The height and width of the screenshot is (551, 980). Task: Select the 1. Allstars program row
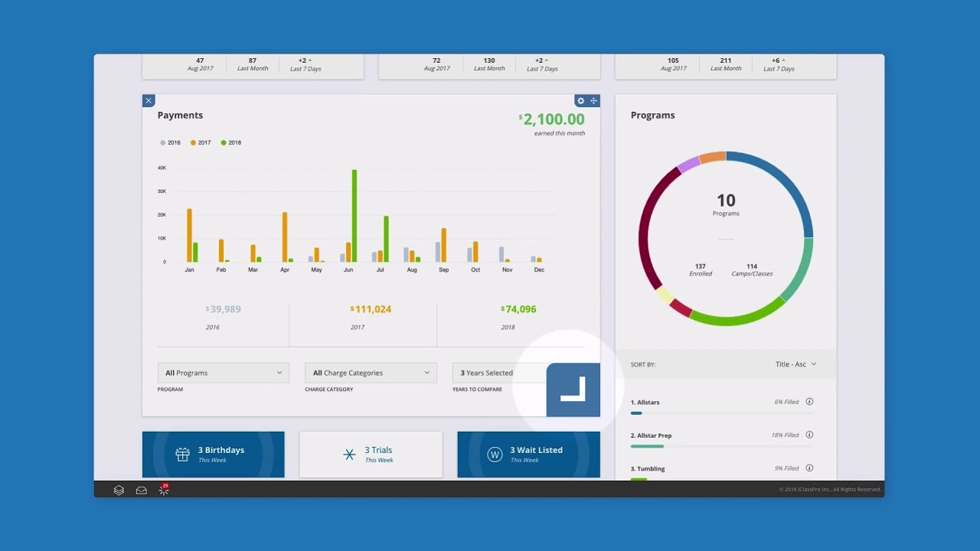point(722,406)
